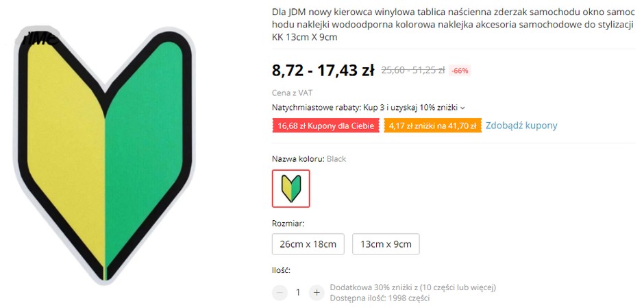Decrease quantity with the minus button
This screenshot has height=308, width=644.
(x=280, y=292)
